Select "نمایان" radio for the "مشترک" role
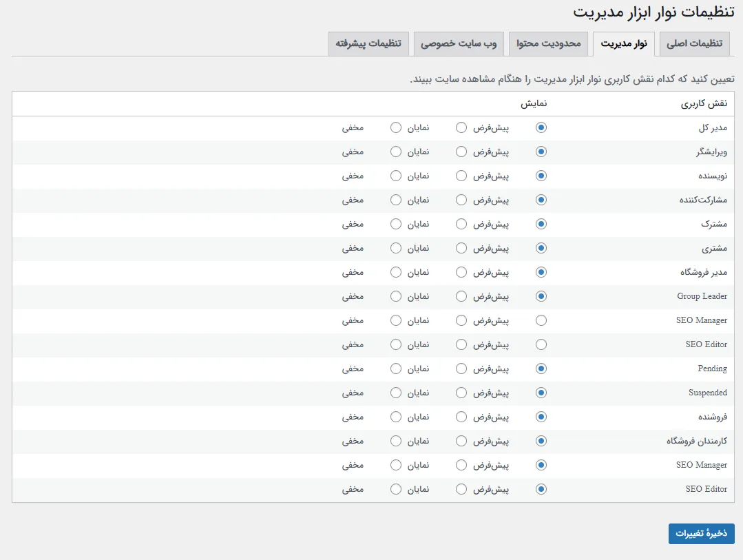Image resolution: width=743 pixels, height=560 pixels. [461, 224]
